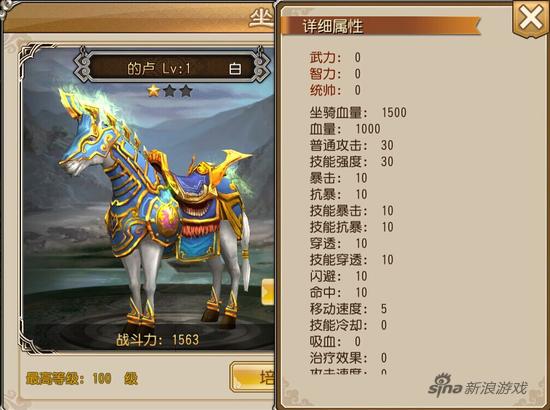Select the 的卢 Lv:1 name banner
The image size is (550, 410).
pyautogui.click(x=172, y=68)
